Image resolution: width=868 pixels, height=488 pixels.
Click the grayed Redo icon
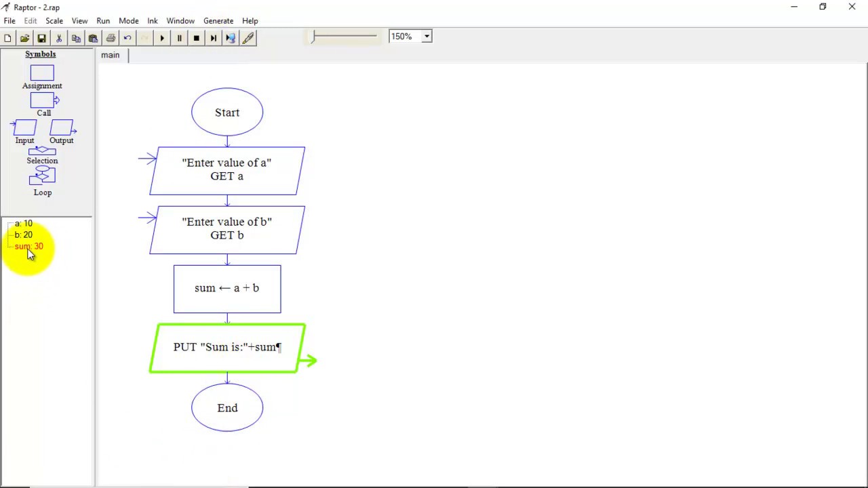click(x=144, y=38)
